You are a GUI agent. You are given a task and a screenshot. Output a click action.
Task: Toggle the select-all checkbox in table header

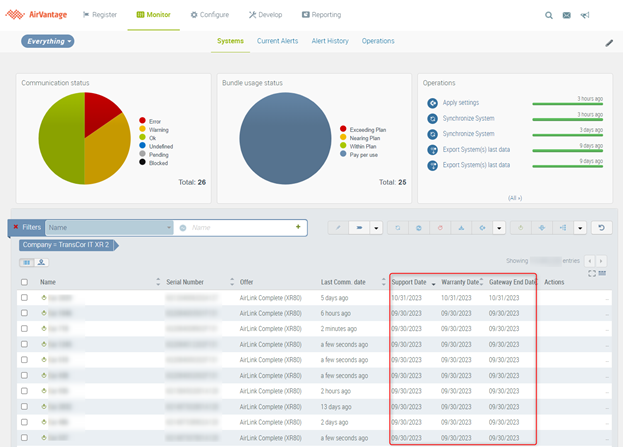[24, 282]
